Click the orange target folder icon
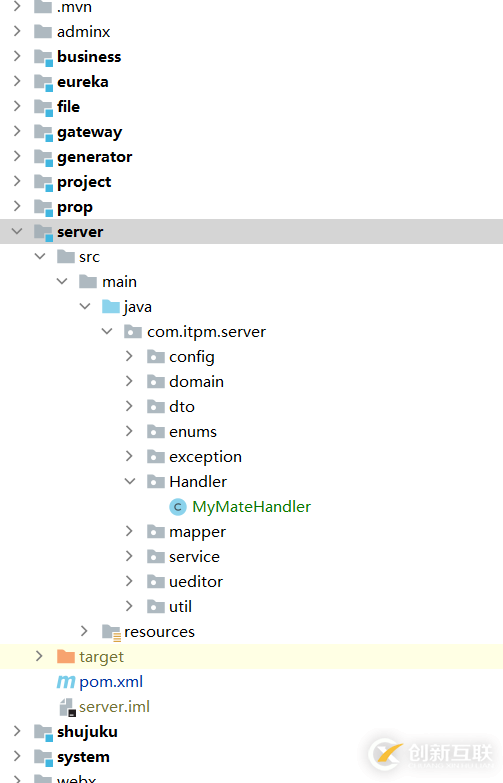This screenshot has height=783, width=503. 66,657
